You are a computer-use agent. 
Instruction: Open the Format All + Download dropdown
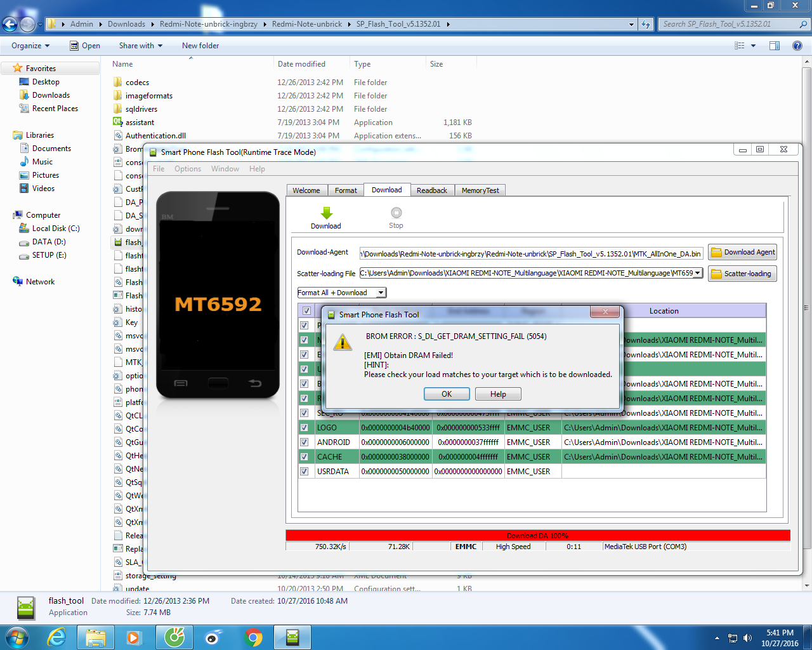381,293
